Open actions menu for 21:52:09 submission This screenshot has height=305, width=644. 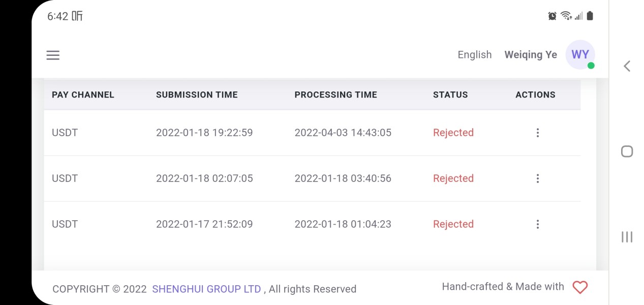[537, 224]
